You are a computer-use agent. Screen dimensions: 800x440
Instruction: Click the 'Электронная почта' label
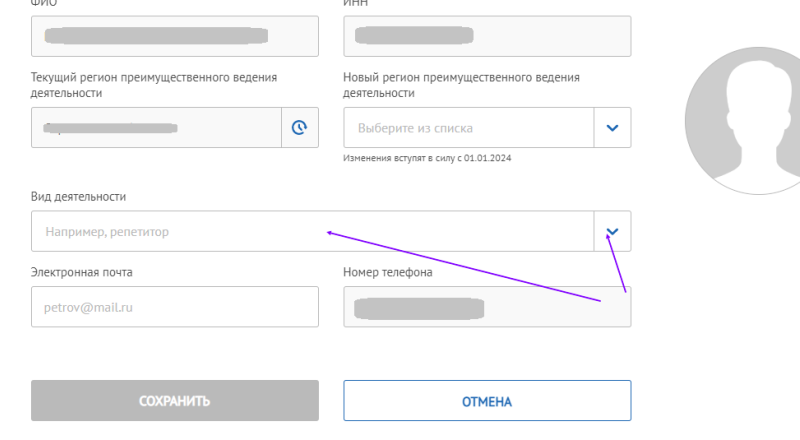coord(82,272)
